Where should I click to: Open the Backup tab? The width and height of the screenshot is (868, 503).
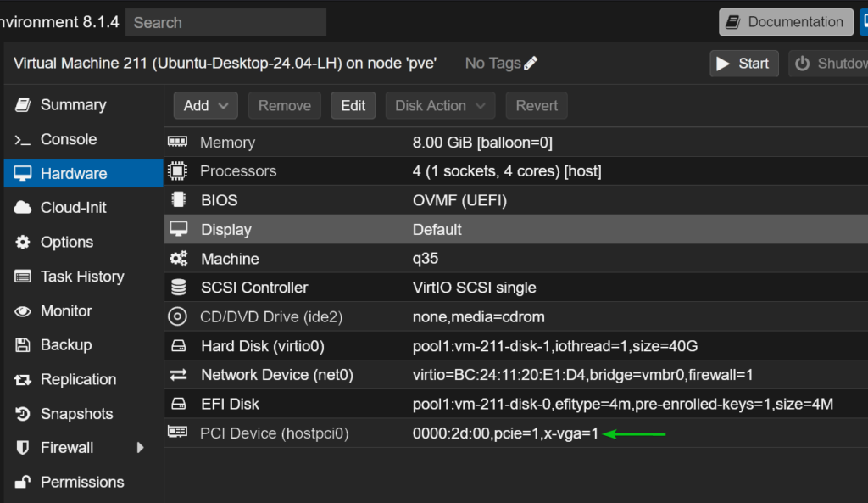click(x=84, y=345)
